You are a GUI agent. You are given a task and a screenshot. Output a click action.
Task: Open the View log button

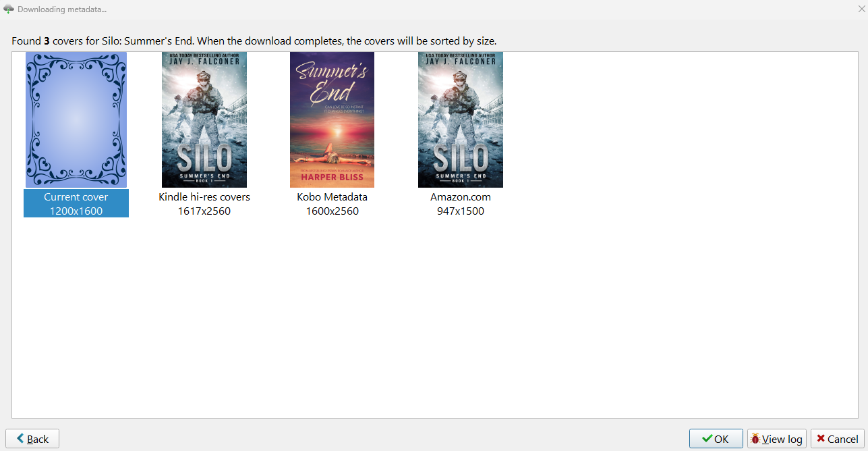click(776, 439)
